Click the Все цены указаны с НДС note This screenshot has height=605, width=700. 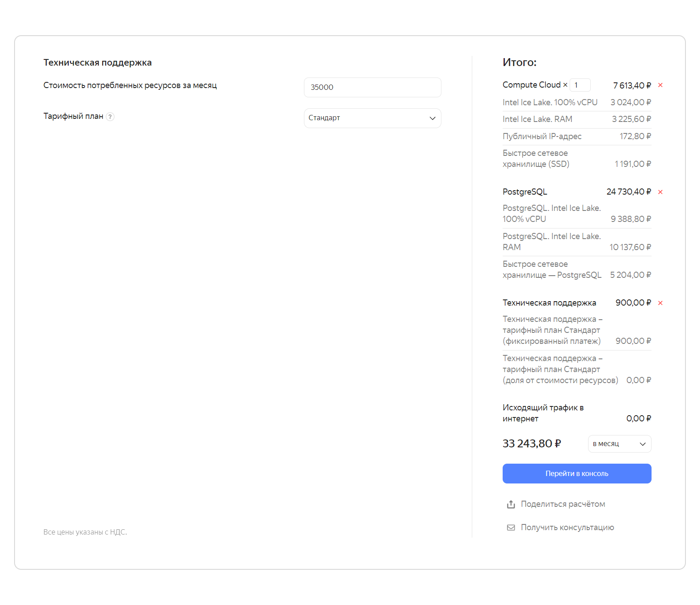click(x=85, y=532)
